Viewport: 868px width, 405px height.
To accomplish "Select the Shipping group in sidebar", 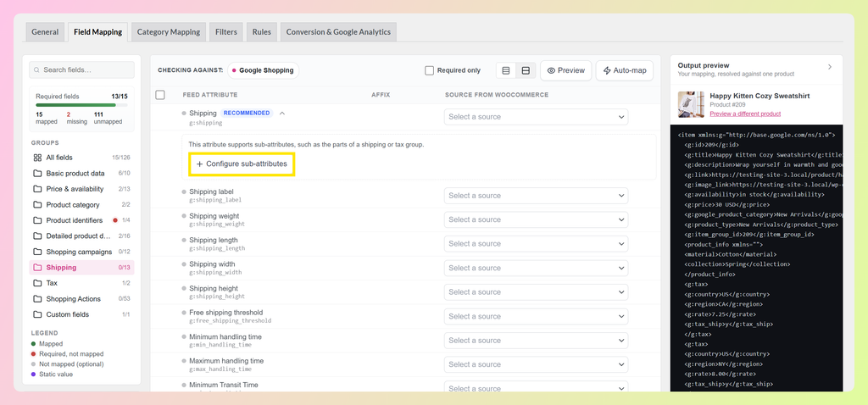I will coord(82,268).
